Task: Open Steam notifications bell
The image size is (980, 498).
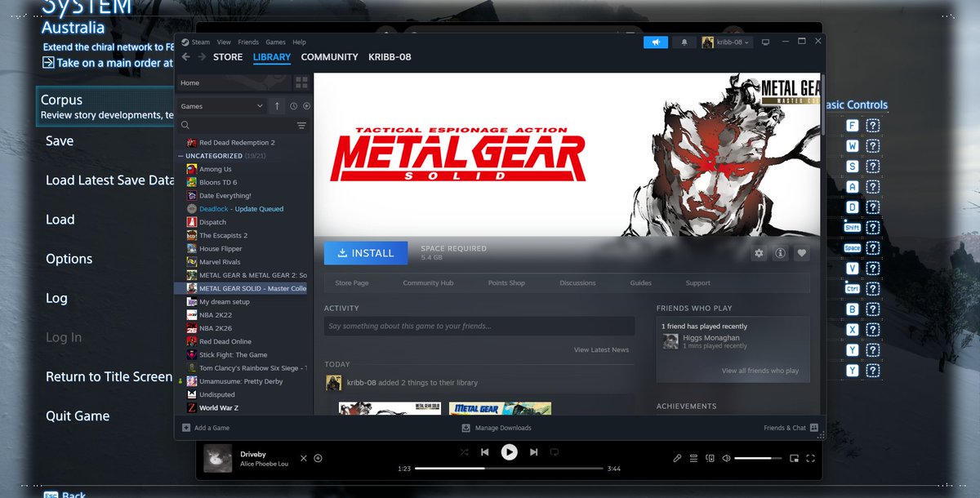Action: tap(684, 42)
